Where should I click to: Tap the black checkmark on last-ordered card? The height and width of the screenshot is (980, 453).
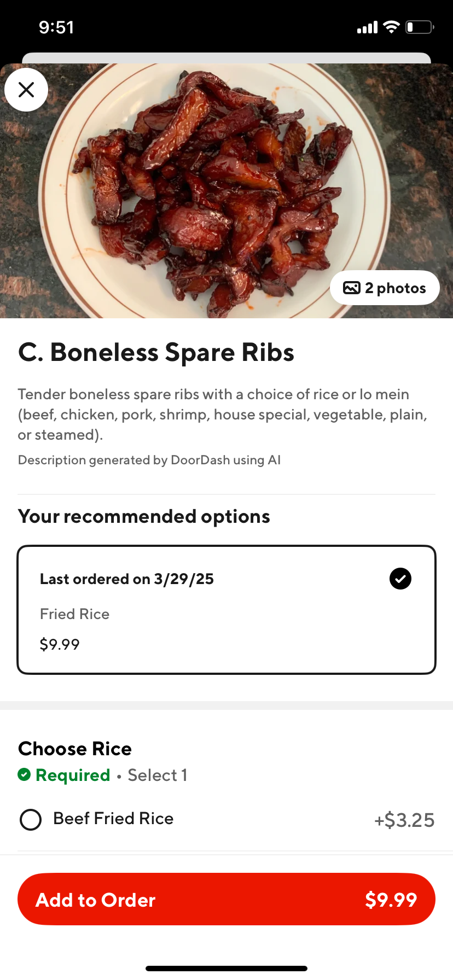click(400, 579)
